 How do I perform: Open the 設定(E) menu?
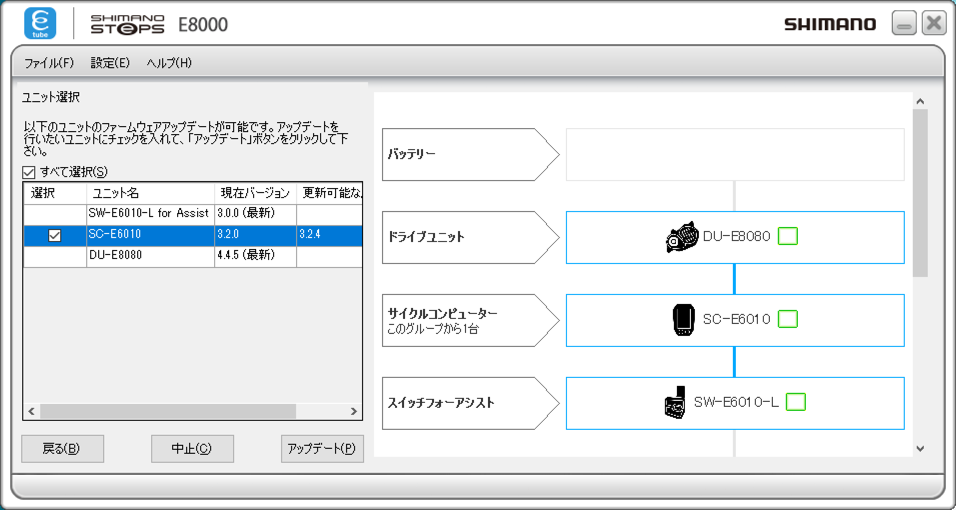point(110,63)
